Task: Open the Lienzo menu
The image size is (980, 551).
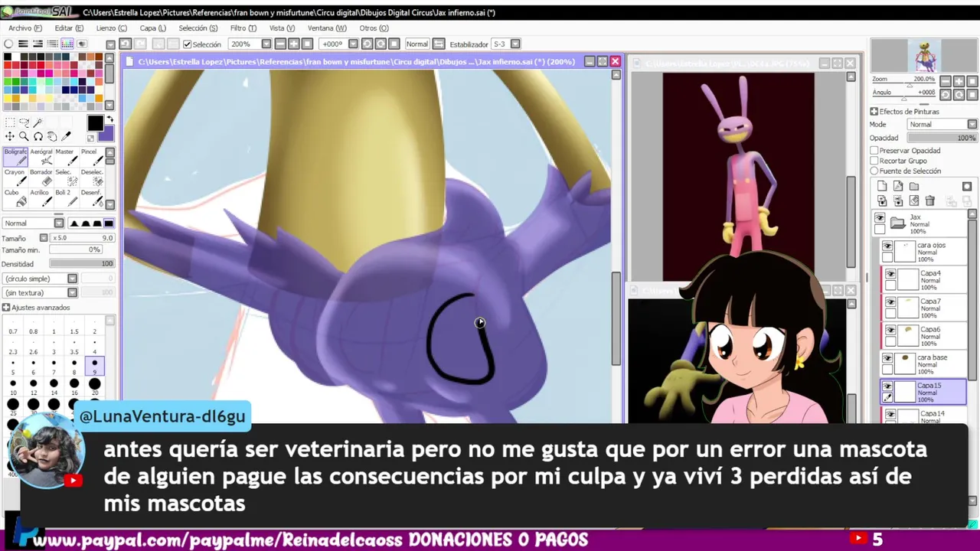Action: [x=112, y=28]
